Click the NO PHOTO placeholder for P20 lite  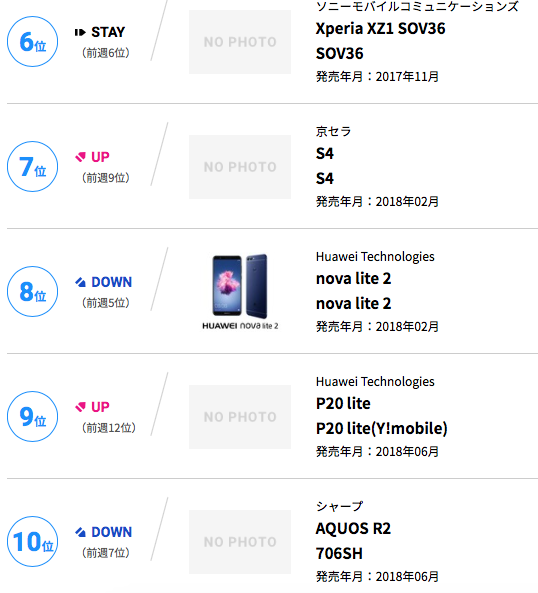[x=240, y=417]
